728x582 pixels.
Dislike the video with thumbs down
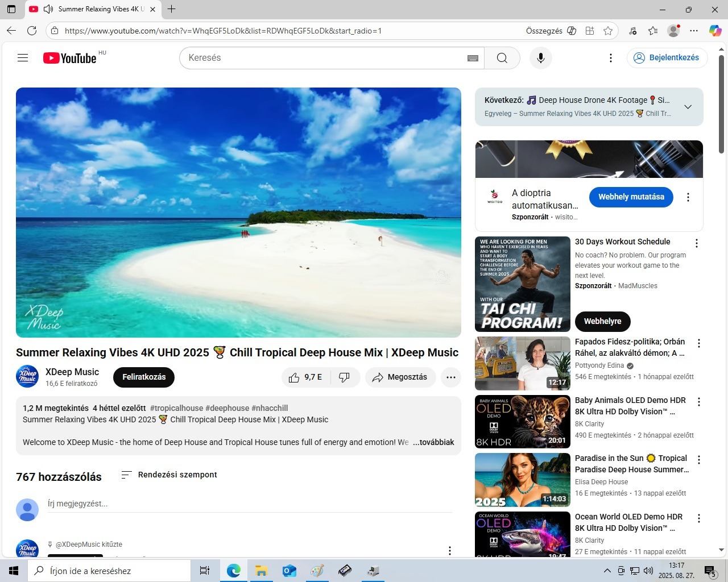coord(345,377)
